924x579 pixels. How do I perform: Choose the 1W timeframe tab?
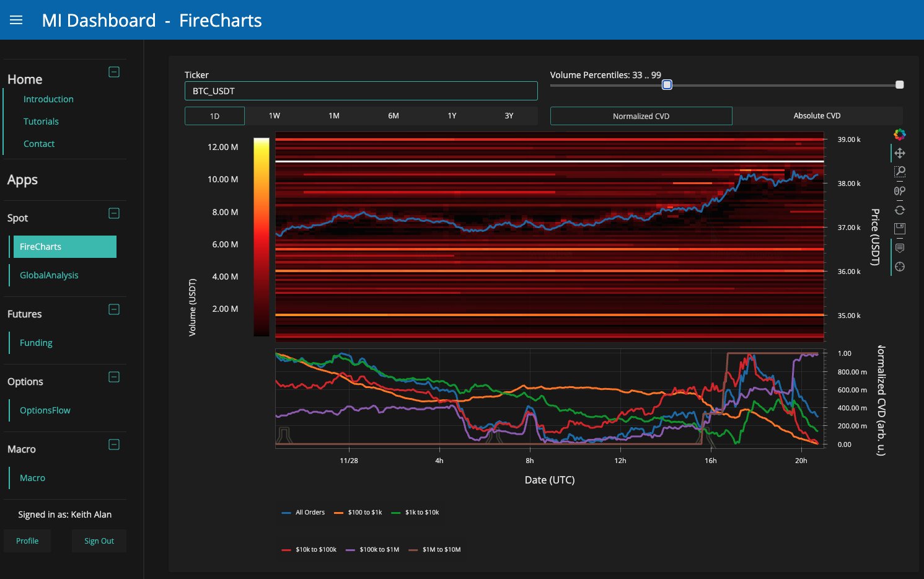(274, 116)
